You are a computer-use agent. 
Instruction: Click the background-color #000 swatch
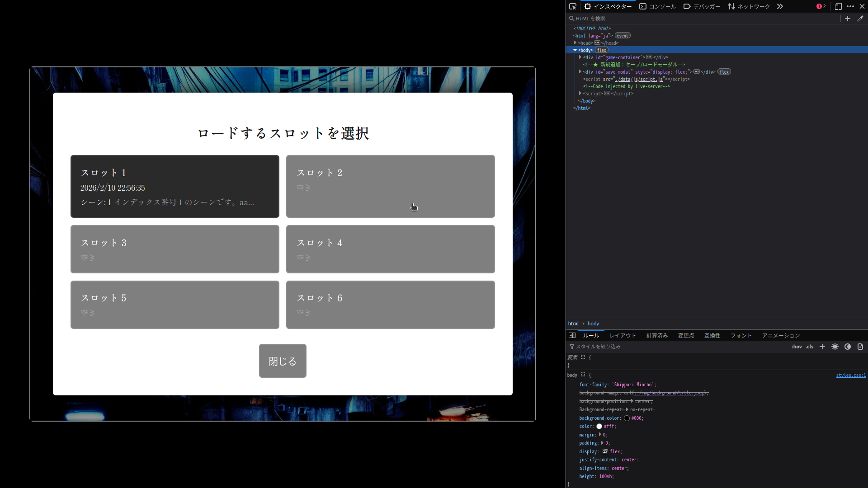[x=627, y=418]
